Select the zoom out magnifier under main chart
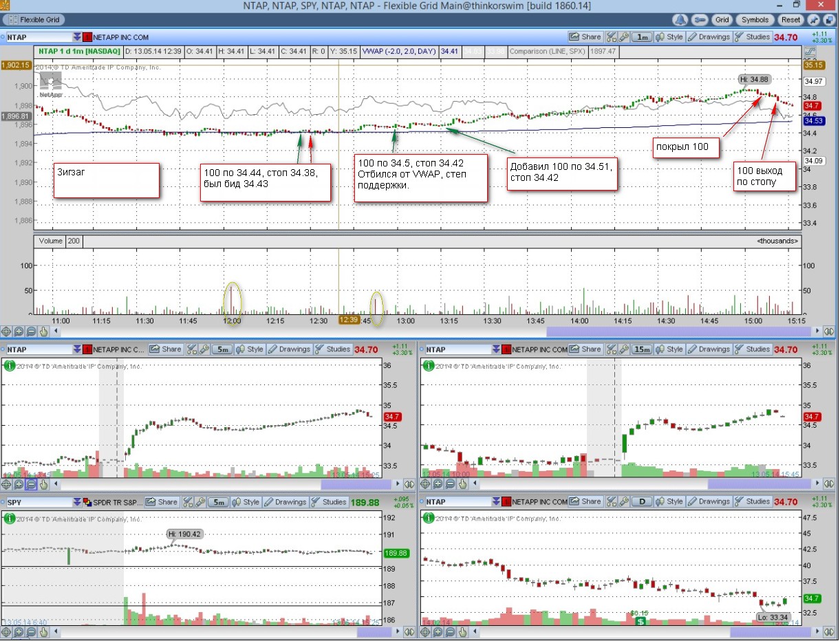Viewport: 840px width, 641px height. click(x=31, y=331)
